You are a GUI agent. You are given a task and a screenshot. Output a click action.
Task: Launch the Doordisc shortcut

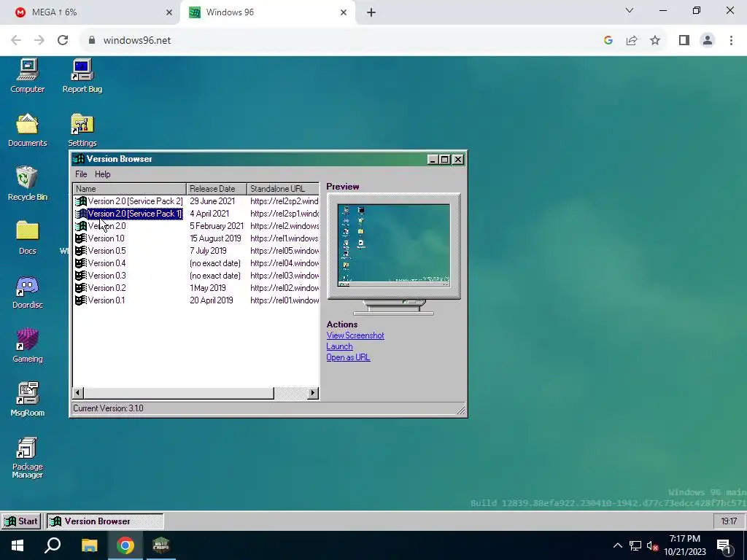27,292
